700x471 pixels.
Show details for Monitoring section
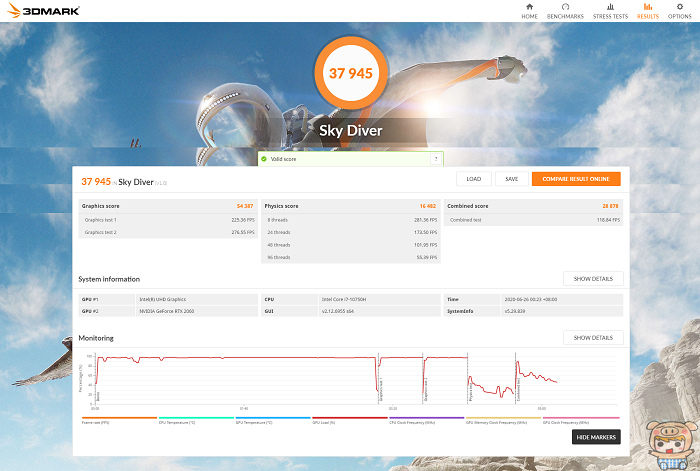[x=593, y=338]
